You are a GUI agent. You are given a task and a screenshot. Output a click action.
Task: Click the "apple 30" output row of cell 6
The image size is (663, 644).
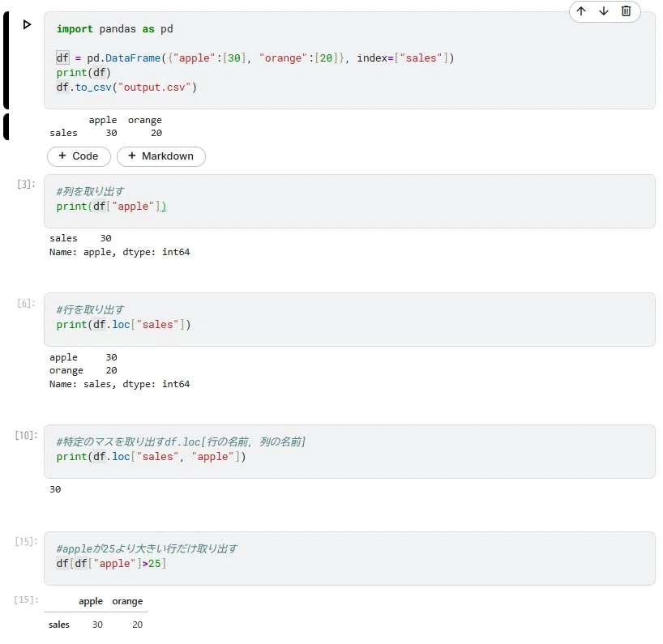pyautogui.click(x=83, y=357)
